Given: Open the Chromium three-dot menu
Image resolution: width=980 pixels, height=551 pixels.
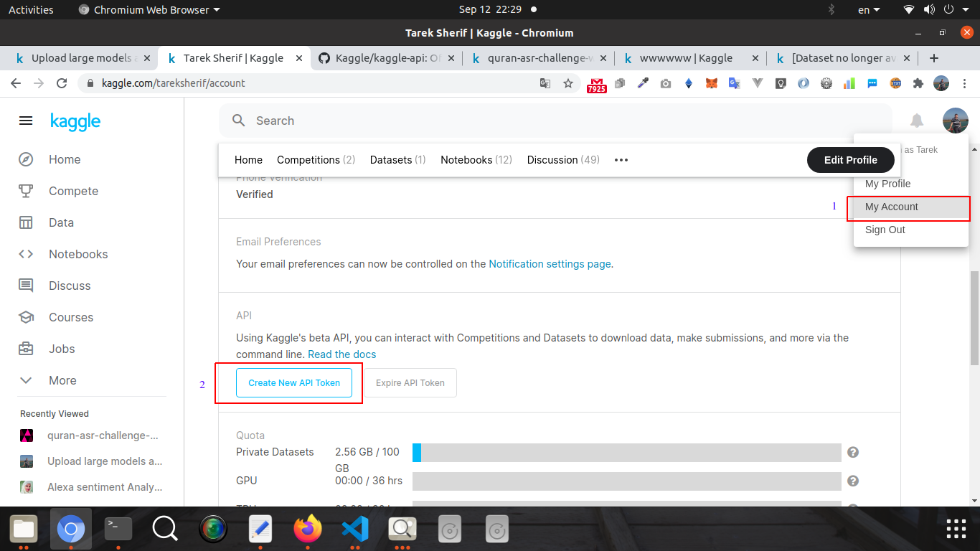Looking at the screenshot, I should point(965,83).
